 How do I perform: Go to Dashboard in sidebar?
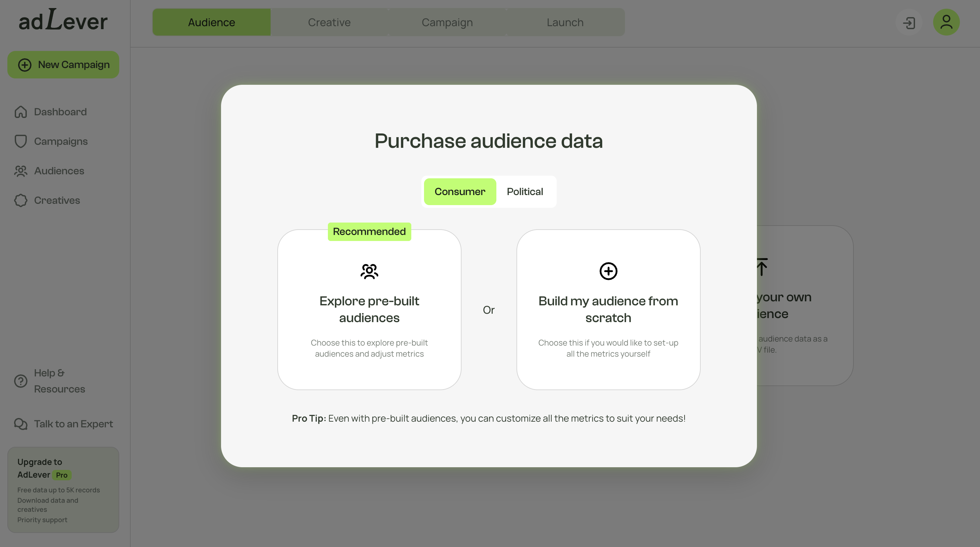point(51,112)
